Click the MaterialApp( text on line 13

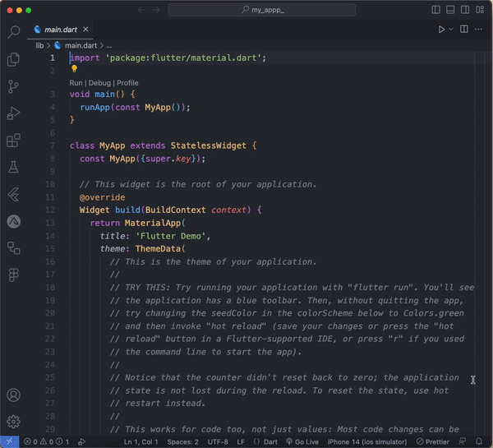tap(155, 223)
